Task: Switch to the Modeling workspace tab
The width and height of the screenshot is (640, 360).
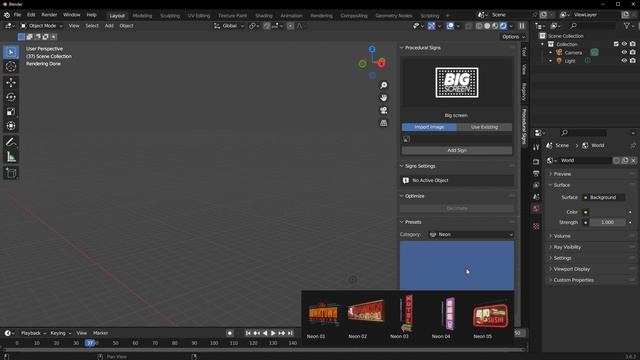Action: (142, 16)
